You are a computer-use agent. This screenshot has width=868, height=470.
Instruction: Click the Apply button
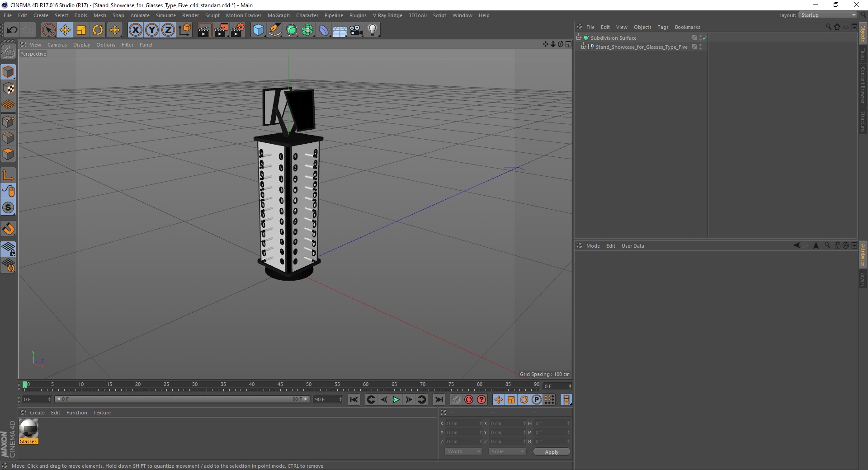click(552, 451)
